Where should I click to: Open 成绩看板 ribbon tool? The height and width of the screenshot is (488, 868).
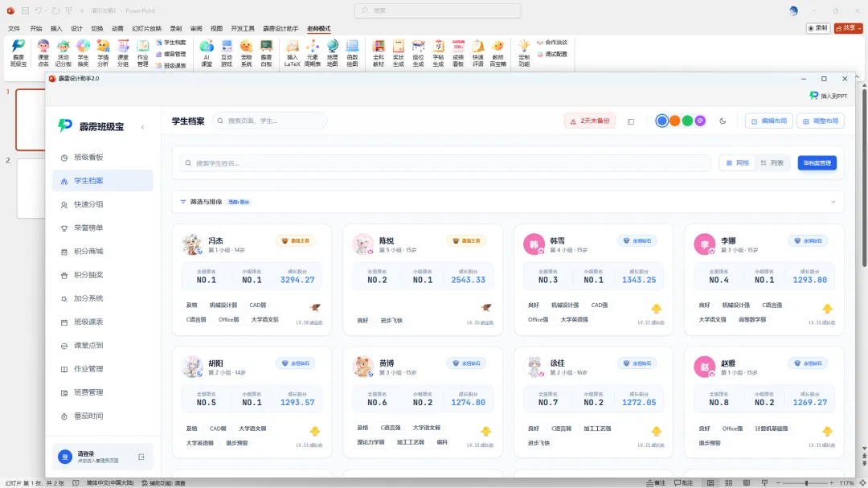(458, 53)
